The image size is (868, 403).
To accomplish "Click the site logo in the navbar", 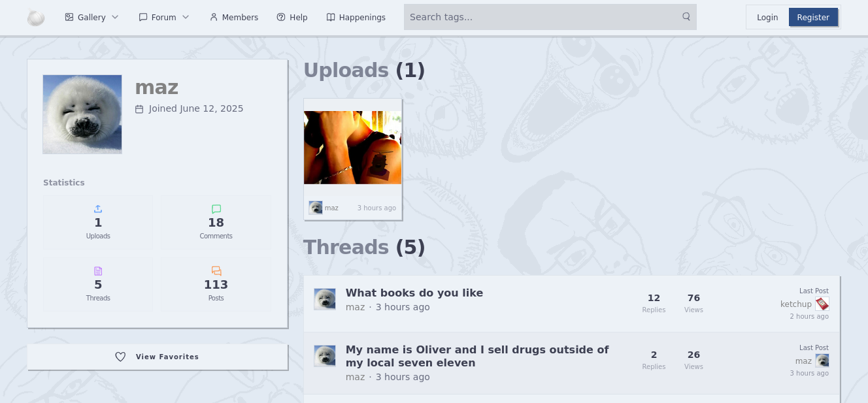I will (36, 18).
